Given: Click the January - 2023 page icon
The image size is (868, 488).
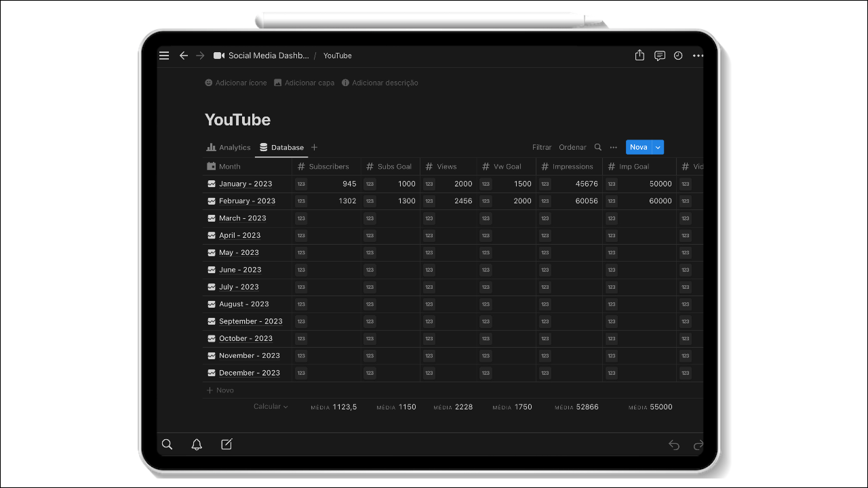Looking at the screenshot, I should coord(212,184).
